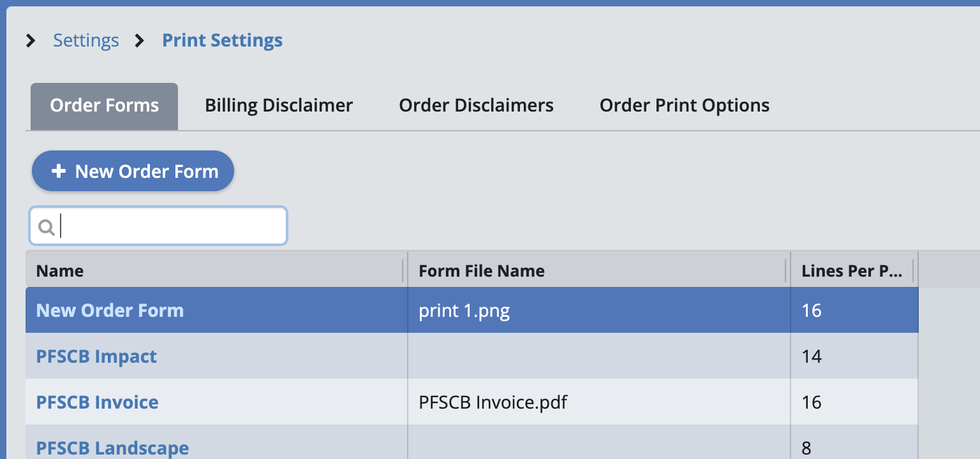Viewport: 980px width, 459px height.
Task: Focus the order form search field
Action: click(172, 226)
